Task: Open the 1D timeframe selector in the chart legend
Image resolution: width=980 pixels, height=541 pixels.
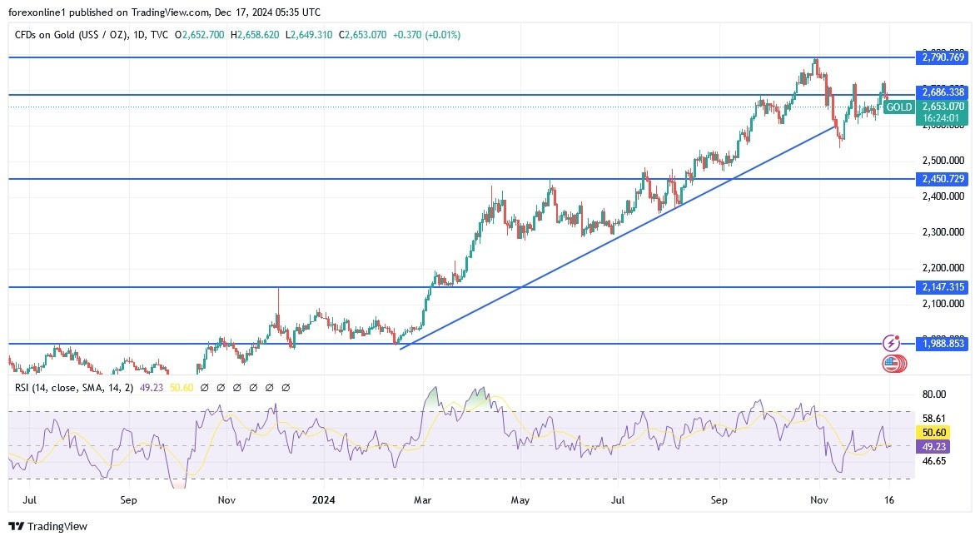Action: tap(138, 35)
